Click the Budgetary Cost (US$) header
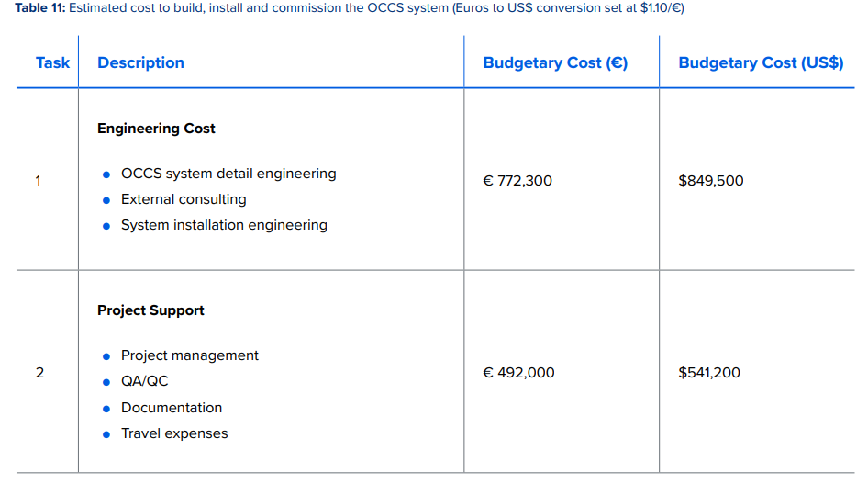Image resolution: width=868 pixels, height=484 pixels. (761, 62)
